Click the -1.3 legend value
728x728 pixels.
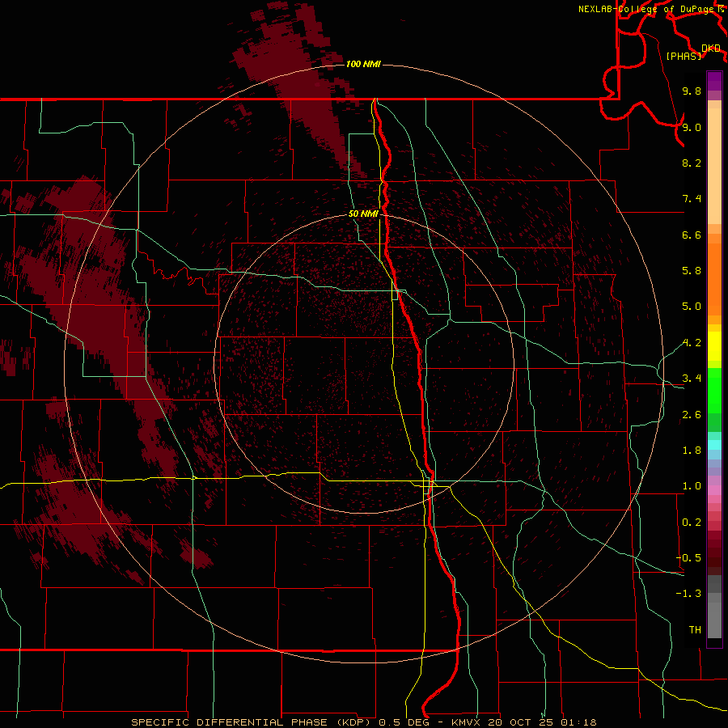[x=688, y=594]
